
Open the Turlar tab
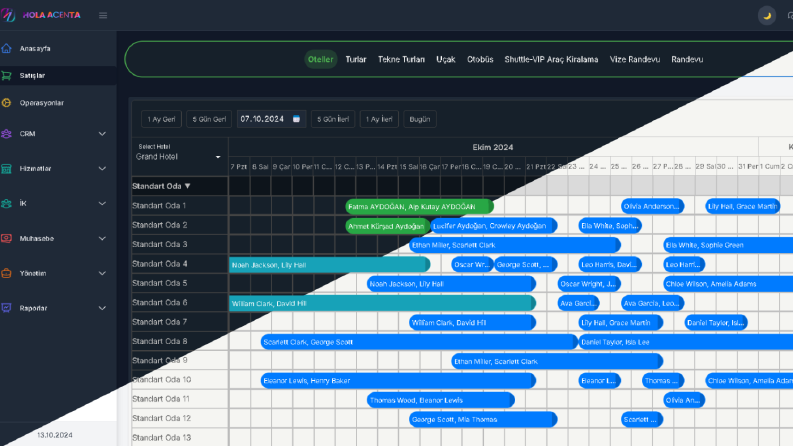pyautogui.click(x=356, y=59)
